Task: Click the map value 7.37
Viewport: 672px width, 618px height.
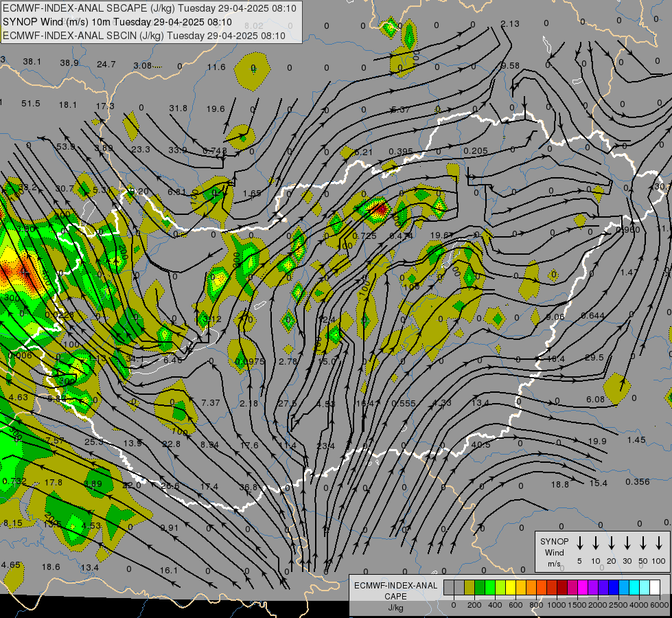Action: point(211,402)
